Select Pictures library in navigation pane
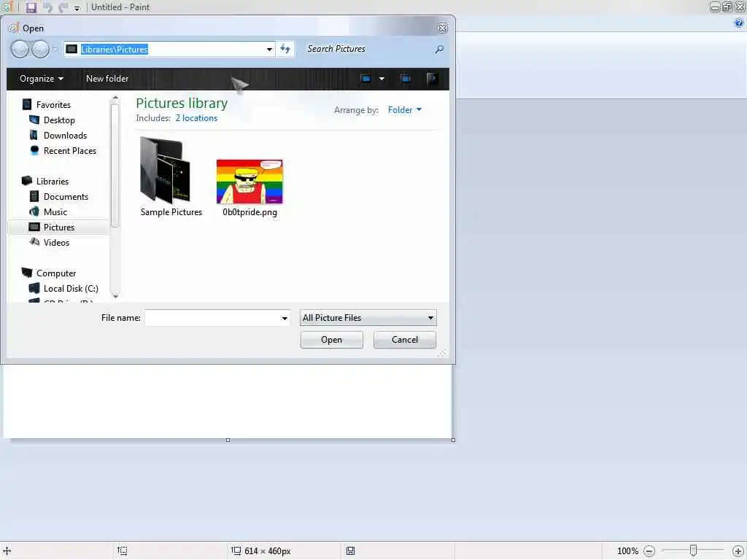This screenshot has height=560, width=747. click(x=59, y=227)
